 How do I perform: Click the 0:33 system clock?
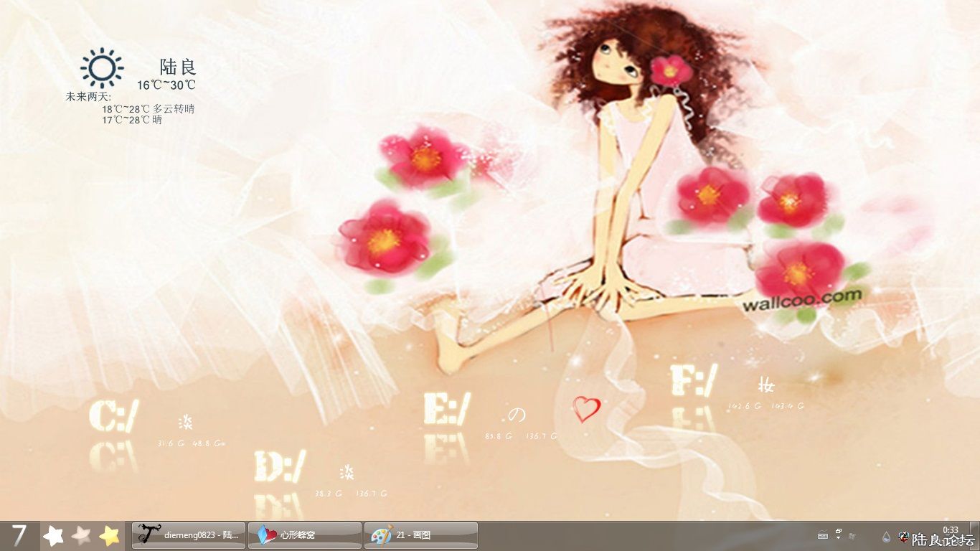pos(950,529)
